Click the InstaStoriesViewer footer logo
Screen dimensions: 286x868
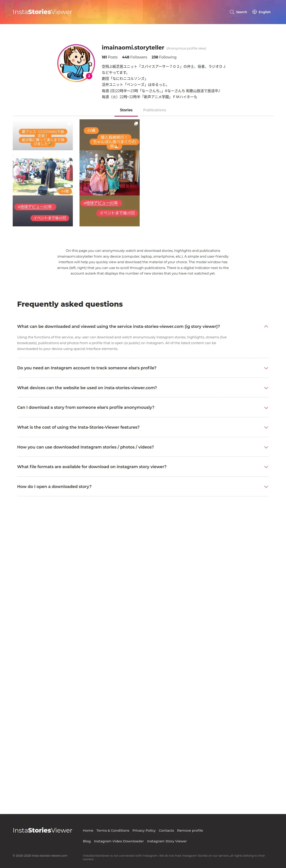point(42,830)
